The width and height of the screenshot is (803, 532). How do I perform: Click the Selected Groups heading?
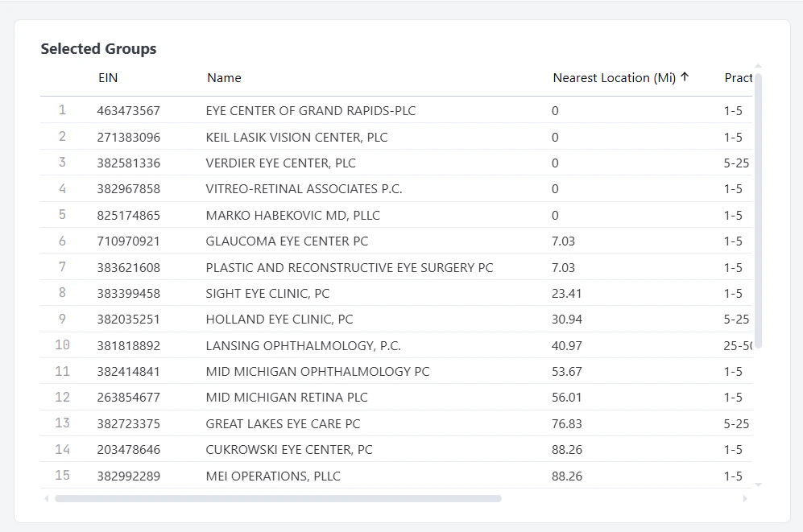pyautogui.click(x=98, y=48)
